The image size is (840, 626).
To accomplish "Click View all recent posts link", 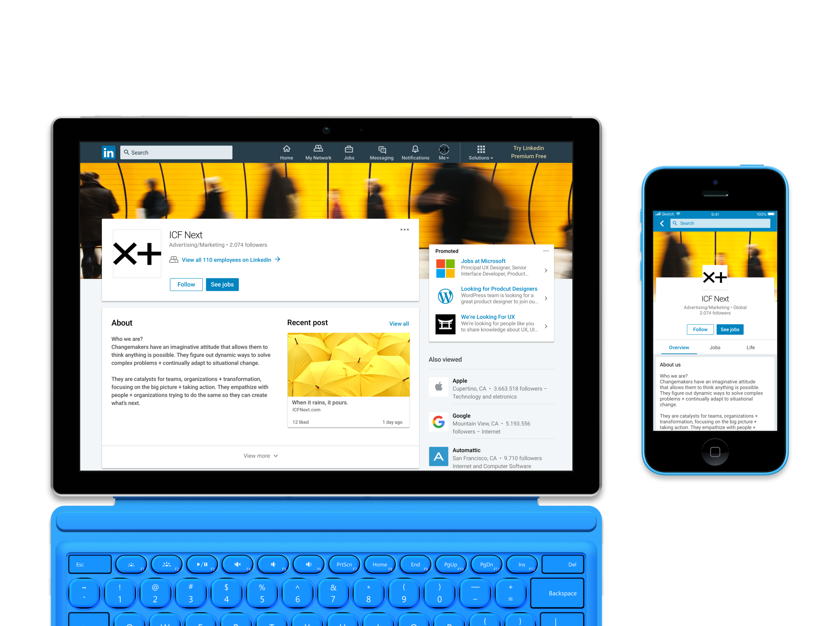I will pyautogui.click(x=399, y=323).
